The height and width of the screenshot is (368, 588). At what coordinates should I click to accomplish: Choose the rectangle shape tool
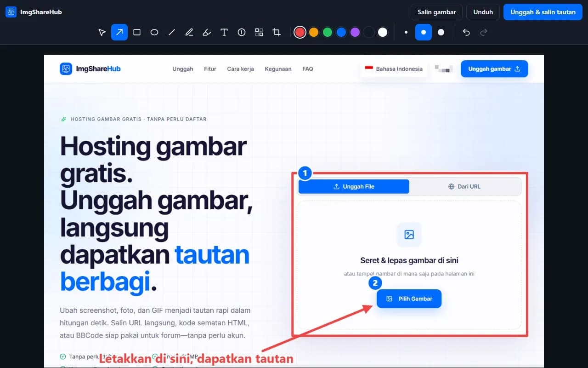[x=137, y=32]
